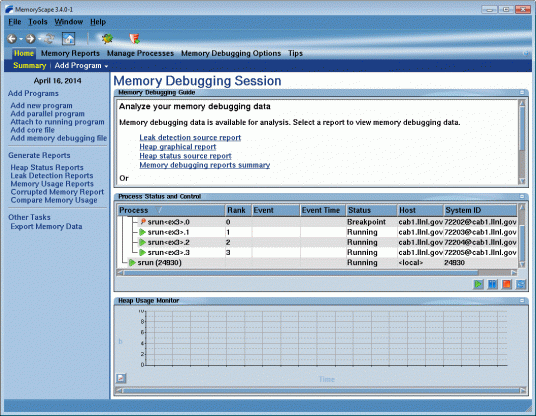Sort by the System ID column header

click(x=480, y=210)
